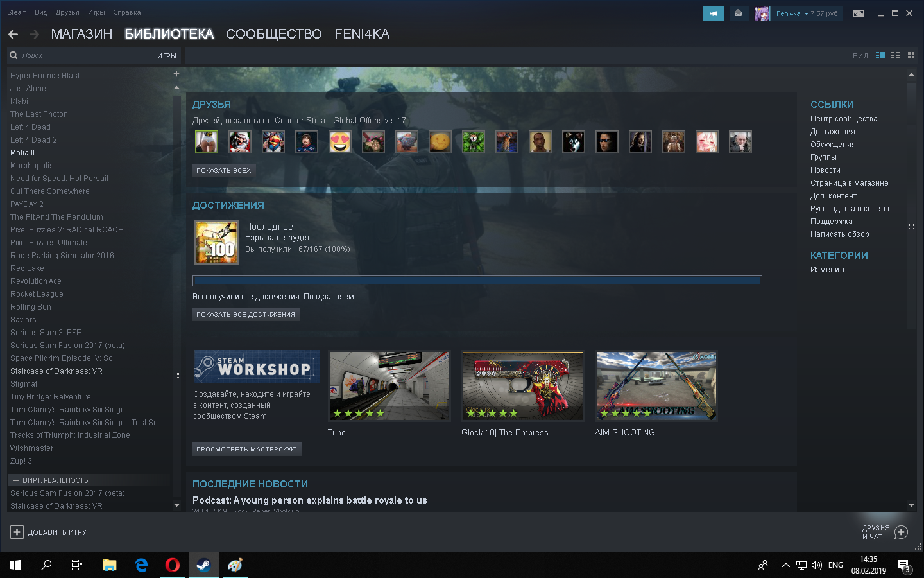
Task: Click the Superman friend avatar
Action: [x=273, y=142]
